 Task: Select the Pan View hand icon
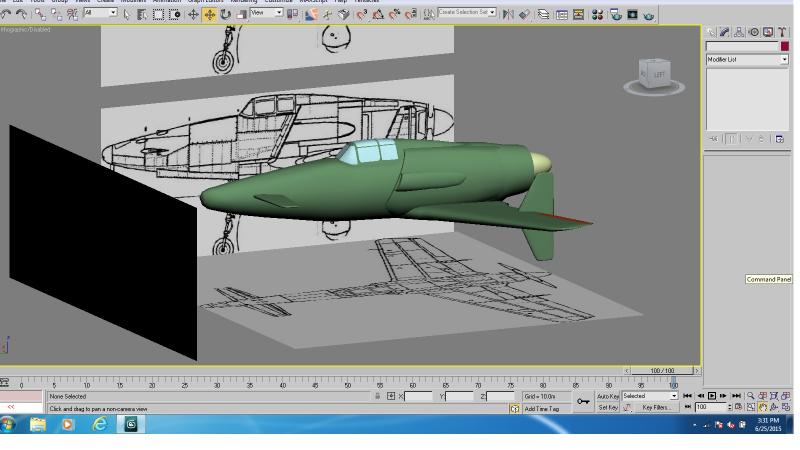coord(762,407)
